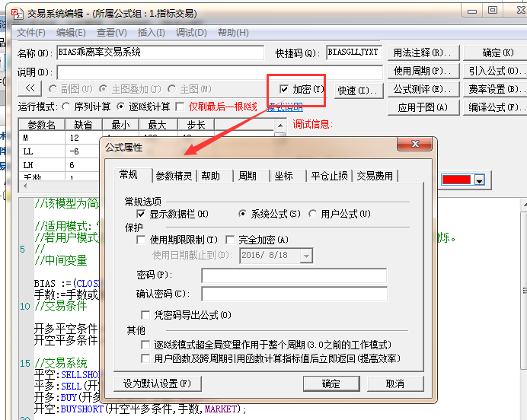The image size is (527, 420).
Task: Go to the 交易费用 tab
Action: (375, 176)
